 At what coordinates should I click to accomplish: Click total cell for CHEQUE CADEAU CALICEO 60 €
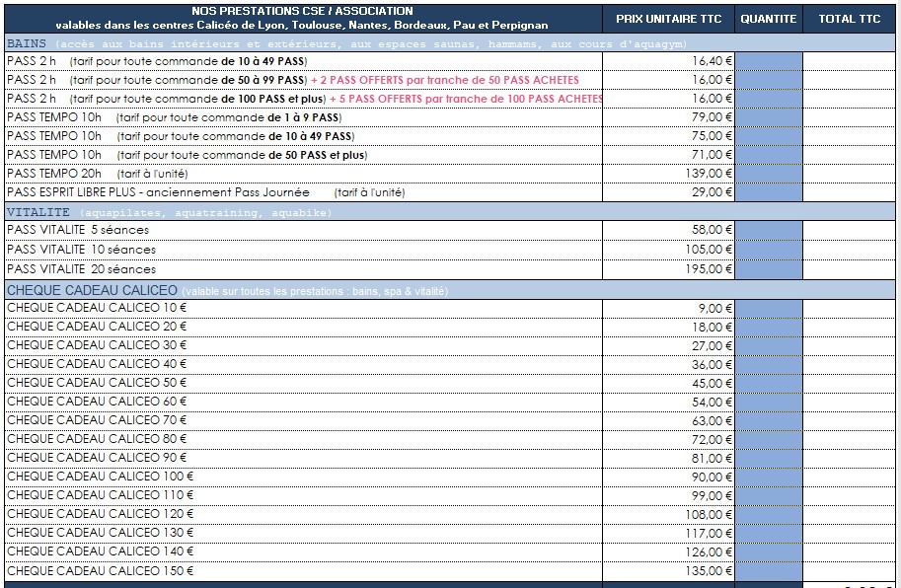(850, 402)
